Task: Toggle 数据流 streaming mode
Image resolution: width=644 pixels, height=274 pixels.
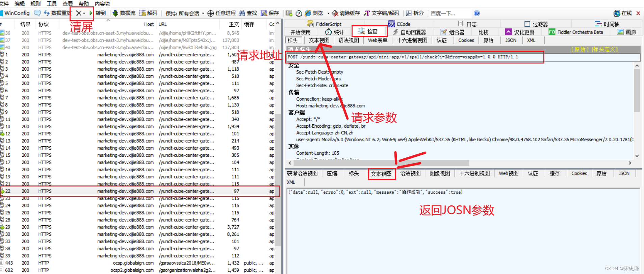Action: (x=124, y=13)
